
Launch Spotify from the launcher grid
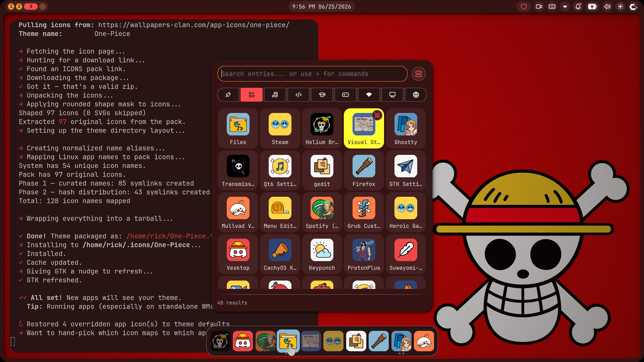[322, 212]
